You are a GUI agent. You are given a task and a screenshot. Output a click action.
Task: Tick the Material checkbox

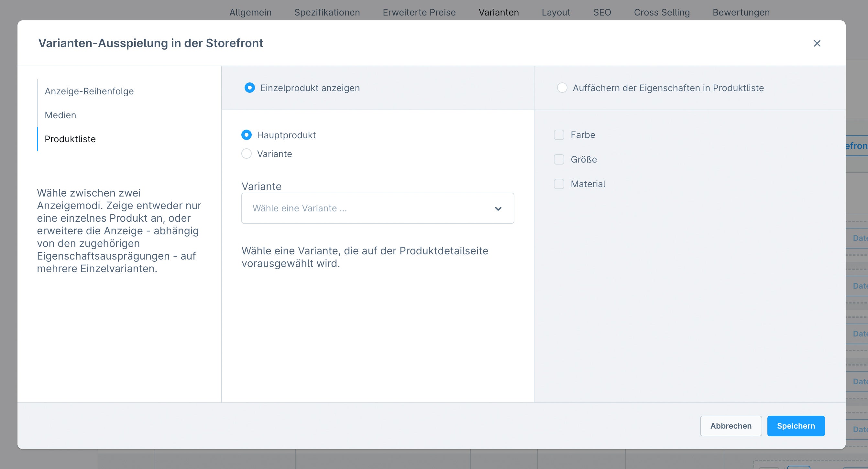559,184
